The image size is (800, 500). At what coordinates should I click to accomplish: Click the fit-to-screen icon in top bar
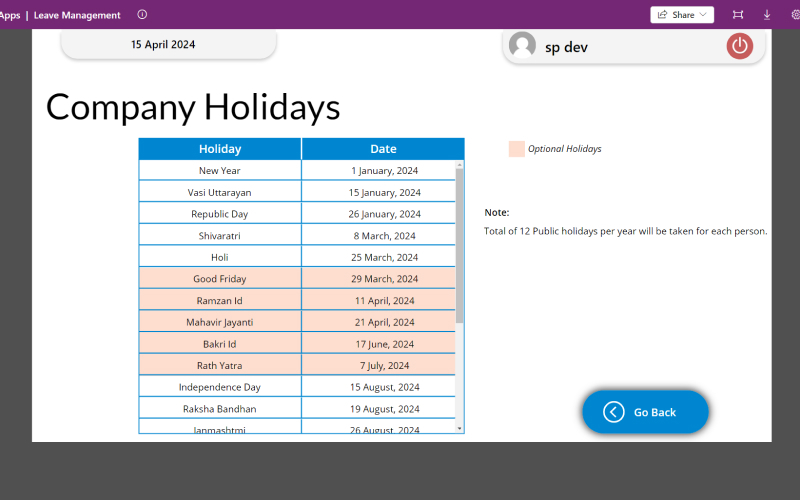[x=738, y=15]
